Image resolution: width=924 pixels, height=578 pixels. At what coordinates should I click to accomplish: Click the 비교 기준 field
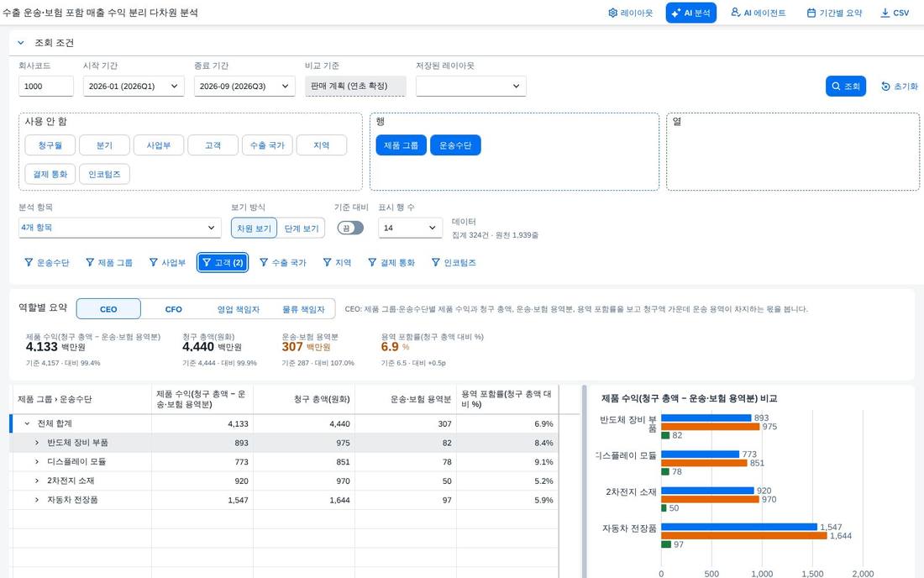pyautogui.click(x=355, y=86)
